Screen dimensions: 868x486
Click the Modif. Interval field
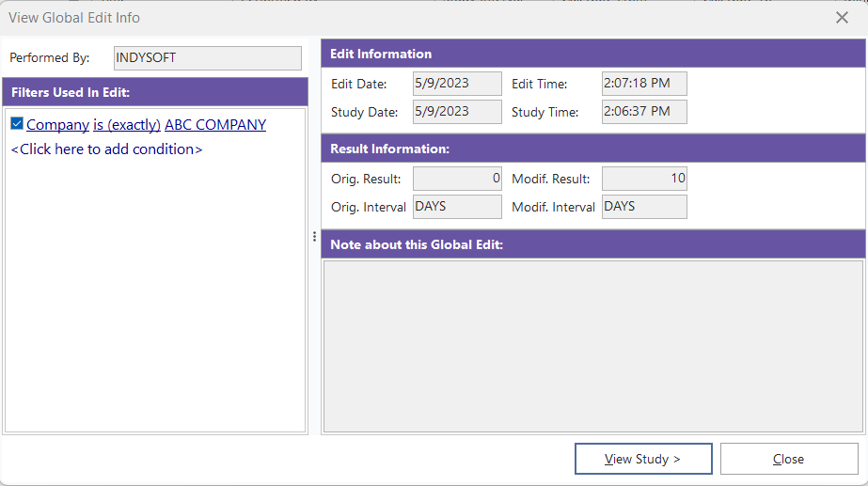[x=644, y=207]
